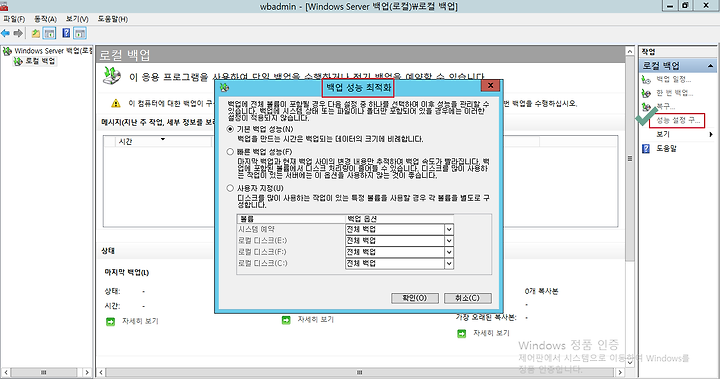Click 도움말 in the action pane
Image resolution: width=720 pixels, height=379 pixels.
click(x=666, y=148)
